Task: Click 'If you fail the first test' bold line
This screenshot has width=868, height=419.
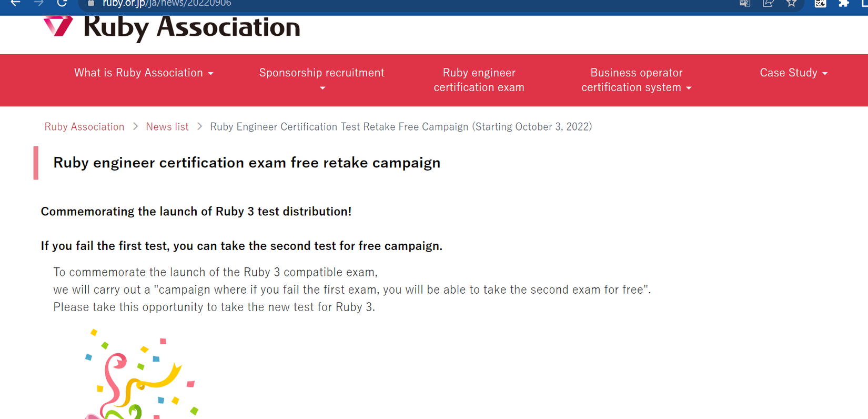Action: tap(241, 246)
